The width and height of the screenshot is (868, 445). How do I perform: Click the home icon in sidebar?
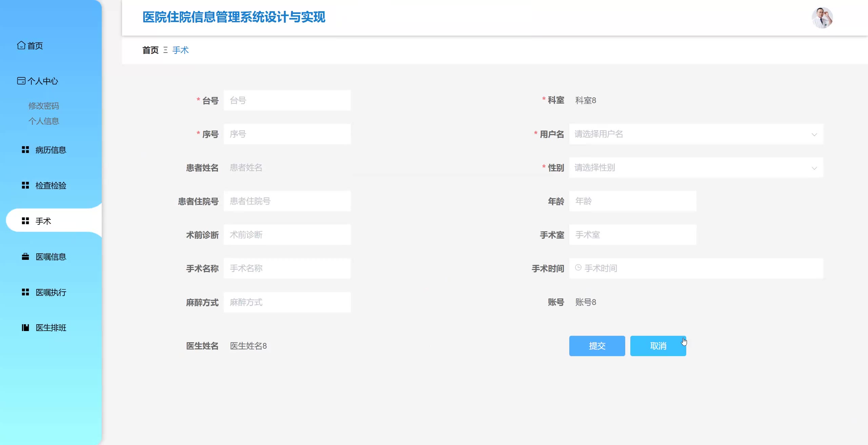21,45
